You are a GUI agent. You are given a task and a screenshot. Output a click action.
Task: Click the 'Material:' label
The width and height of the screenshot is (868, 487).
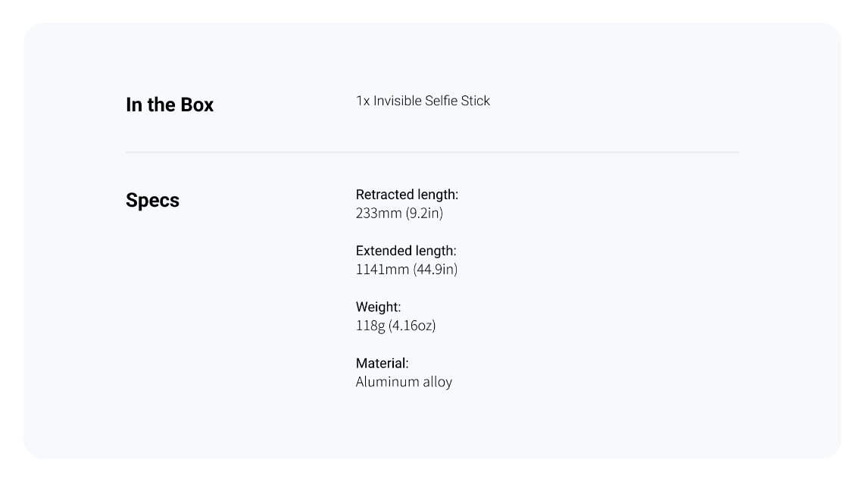[x=382, y=364]
